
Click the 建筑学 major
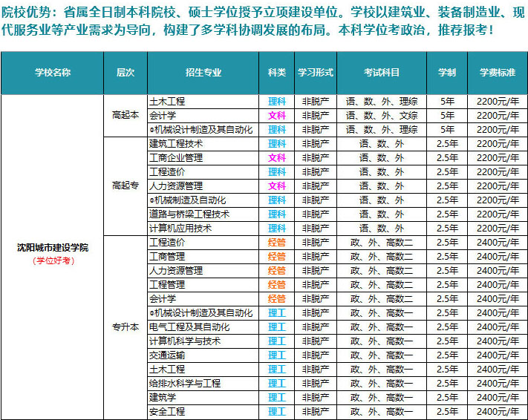point(163,398)
